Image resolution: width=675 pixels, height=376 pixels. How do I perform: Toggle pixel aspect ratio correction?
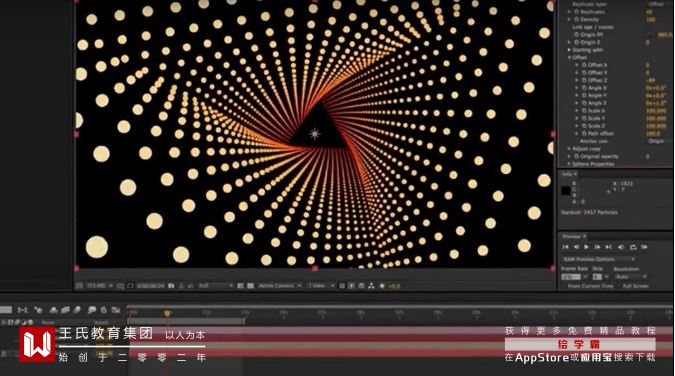pyautogui.click(x=342, y=286)
